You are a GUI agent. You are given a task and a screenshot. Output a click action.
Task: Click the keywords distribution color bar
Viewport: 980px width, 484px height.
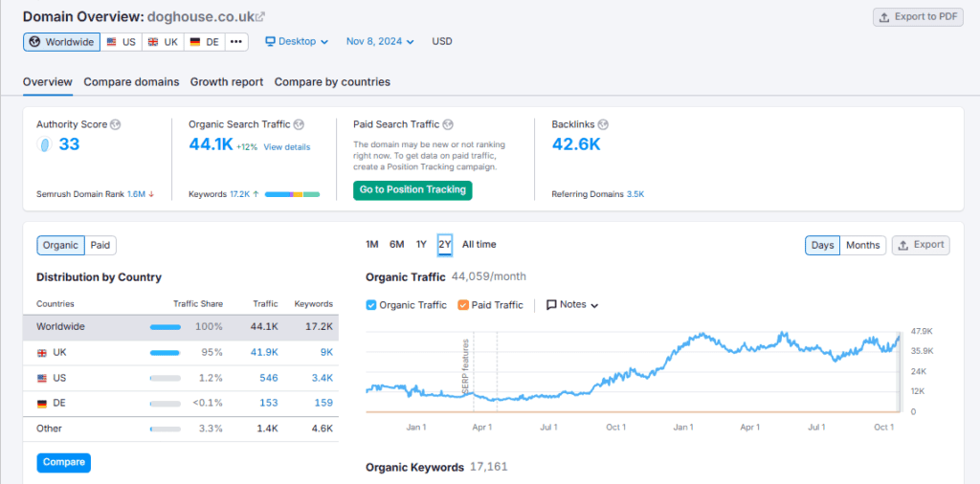[292, 194]
